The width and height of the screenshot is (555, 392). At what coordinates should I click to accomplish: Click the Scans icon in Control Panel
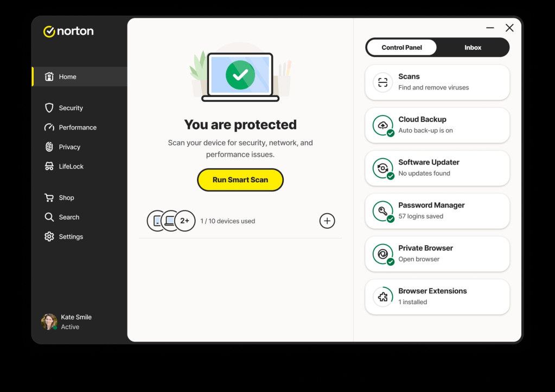tap(382, 82)
